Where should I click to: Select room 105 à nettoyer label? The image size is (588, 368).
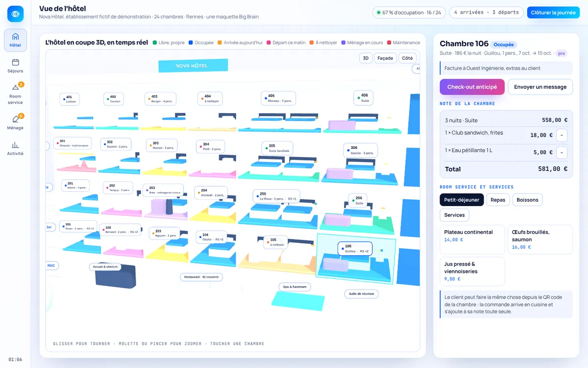tap(275, 242)
